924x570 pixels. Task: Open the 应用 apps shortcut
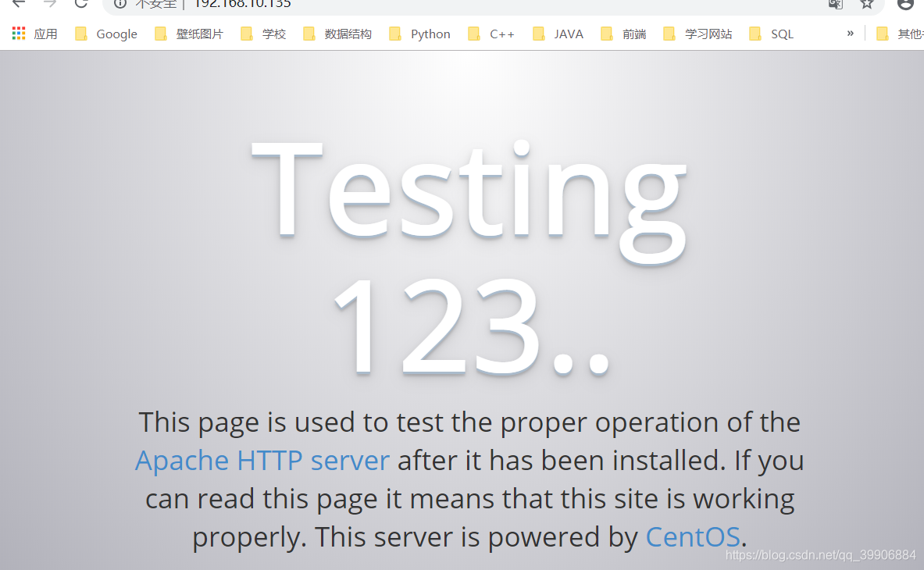(x=35, y=34)
